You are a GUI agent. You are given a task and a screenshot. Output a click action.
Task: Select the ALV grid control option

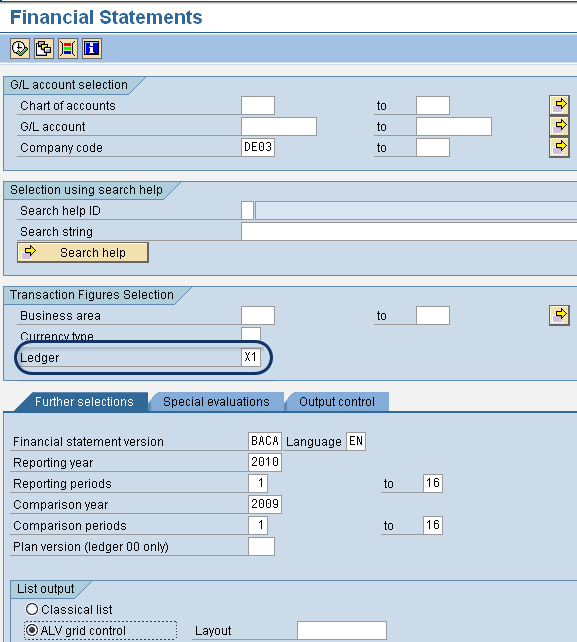[x=32, y=630]
